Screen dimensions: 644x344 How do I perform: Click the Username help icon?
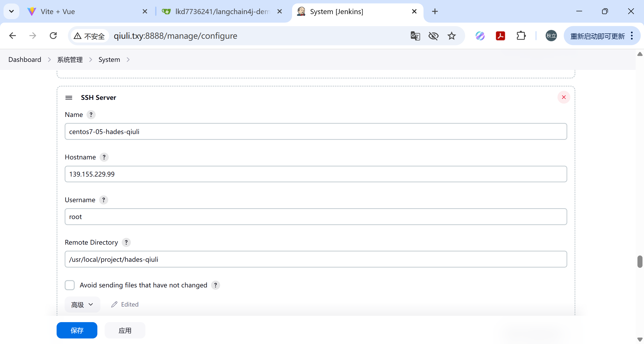103,200
